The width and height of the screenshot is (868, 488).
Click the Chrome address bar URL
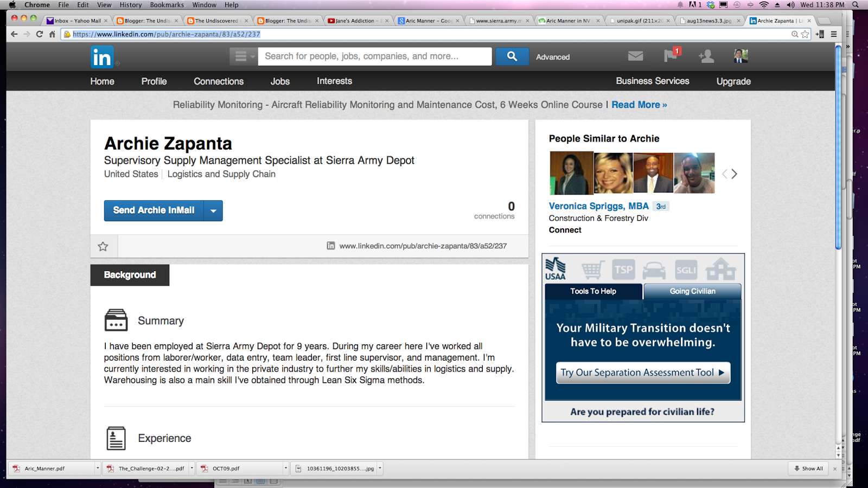click(167, 34)
